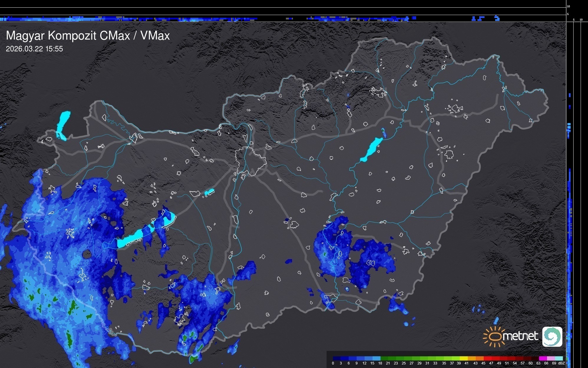Click the 2026.03.22 15:55 timestamp
588x368 pixels.
point(34,49)
